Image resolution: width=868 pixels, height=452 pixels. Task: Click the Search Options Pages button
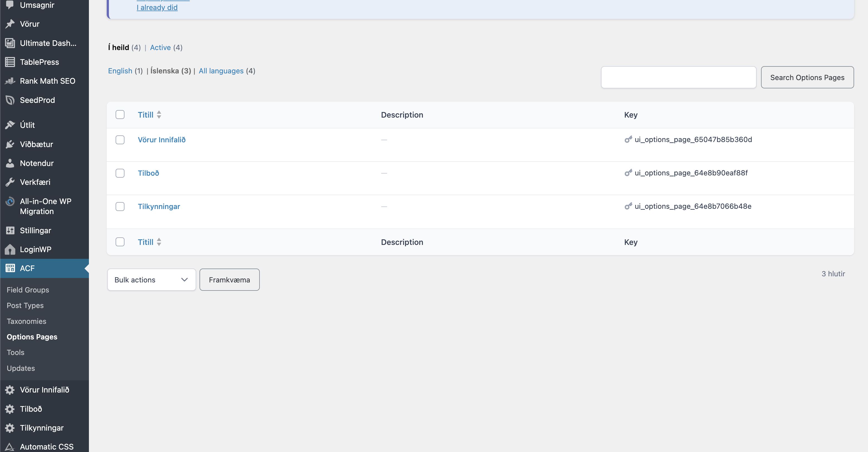pos(807,78)
